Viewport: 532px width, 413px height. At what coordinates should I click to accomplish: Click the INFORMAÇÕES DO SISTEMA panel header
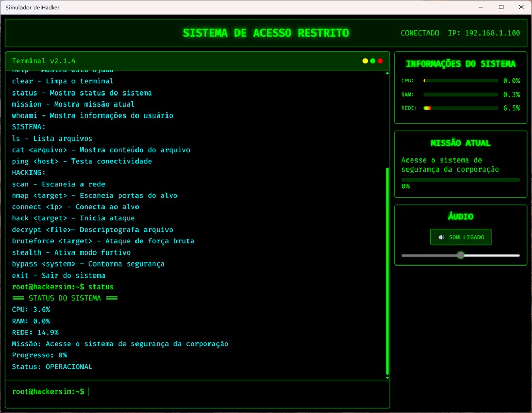(x=461, y=64)
